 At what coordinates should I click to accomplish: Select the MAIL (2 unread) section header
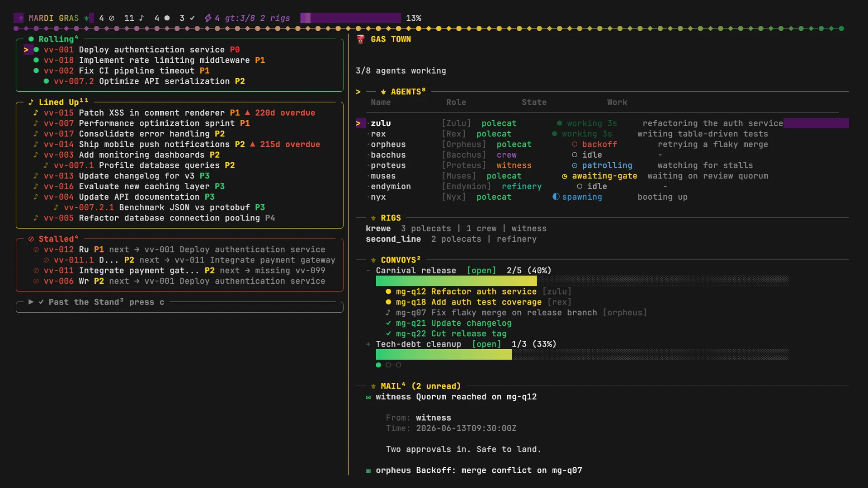coord(416,386)
